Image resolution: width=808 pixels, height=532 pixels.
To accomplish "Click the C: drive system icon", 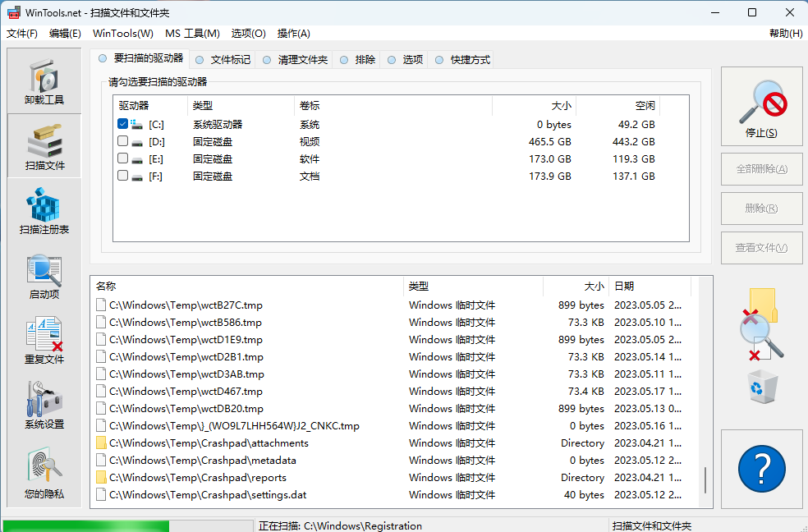I will click(136, 124).
